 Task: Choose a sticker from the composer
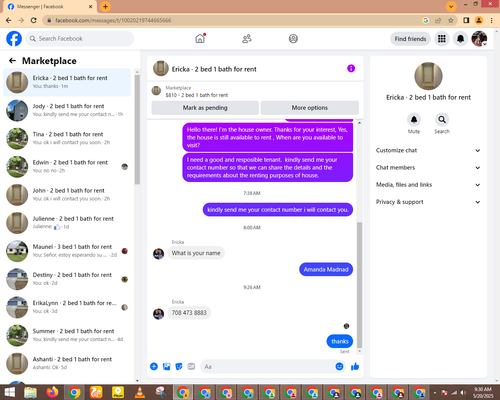(x=179, y=367)
